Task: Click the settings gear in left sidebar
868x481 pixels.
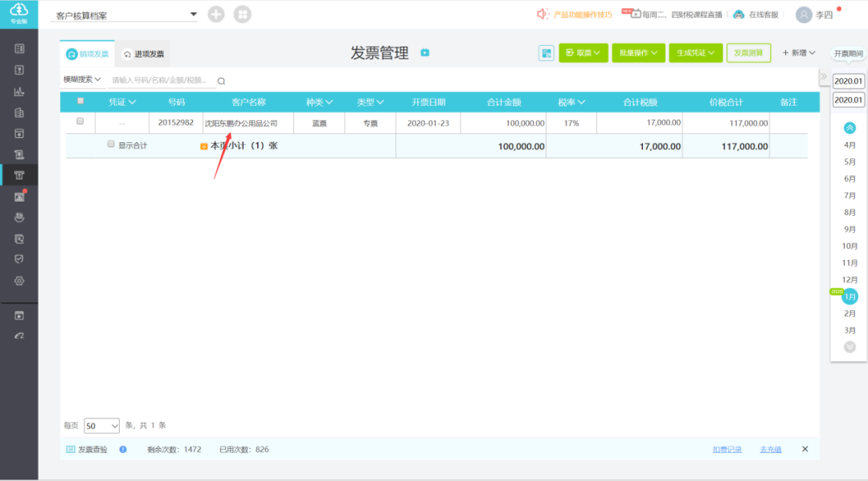Action: 19,281
